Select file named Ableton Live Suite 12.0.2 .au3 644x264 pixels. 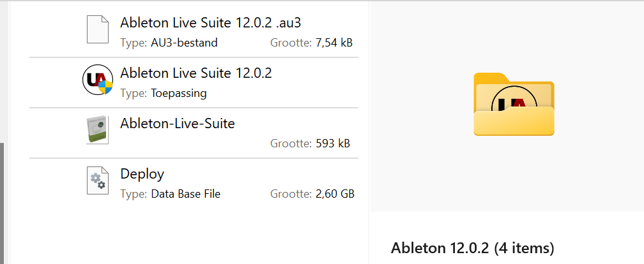tap(210, 22)
